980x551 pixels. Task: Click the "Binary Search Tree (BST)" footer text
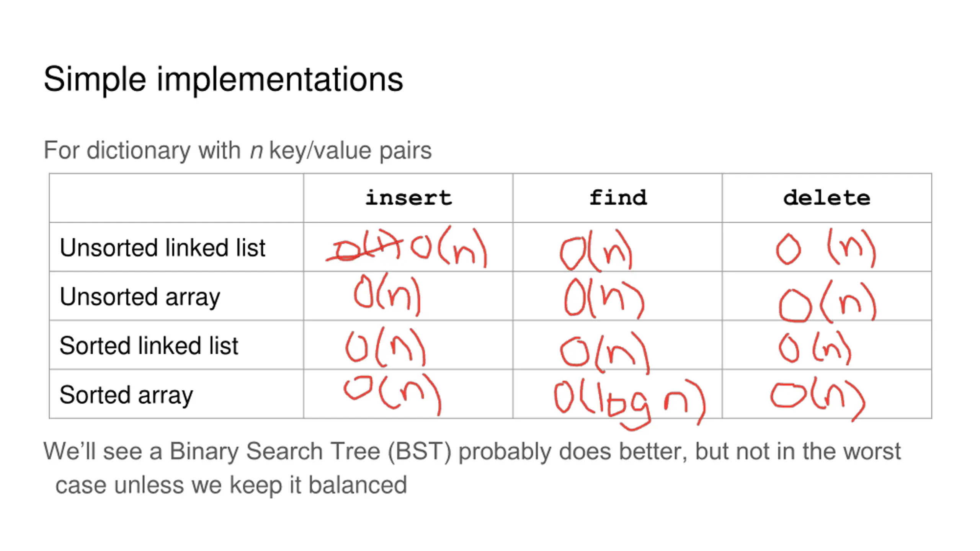[x=310, y=452]
